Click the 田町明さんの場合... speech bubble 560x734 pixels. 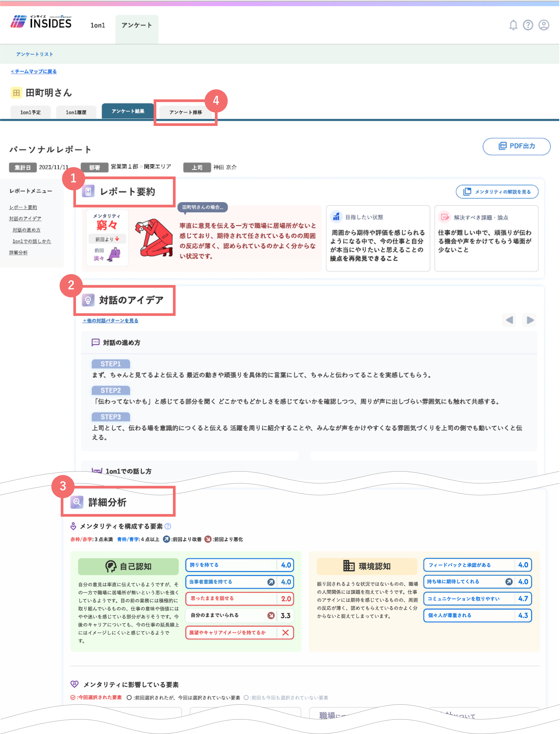coord(203,207)
